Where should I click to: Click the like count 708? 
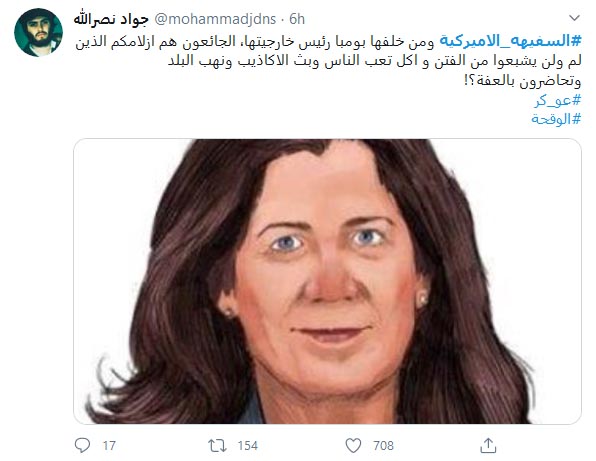384,445
